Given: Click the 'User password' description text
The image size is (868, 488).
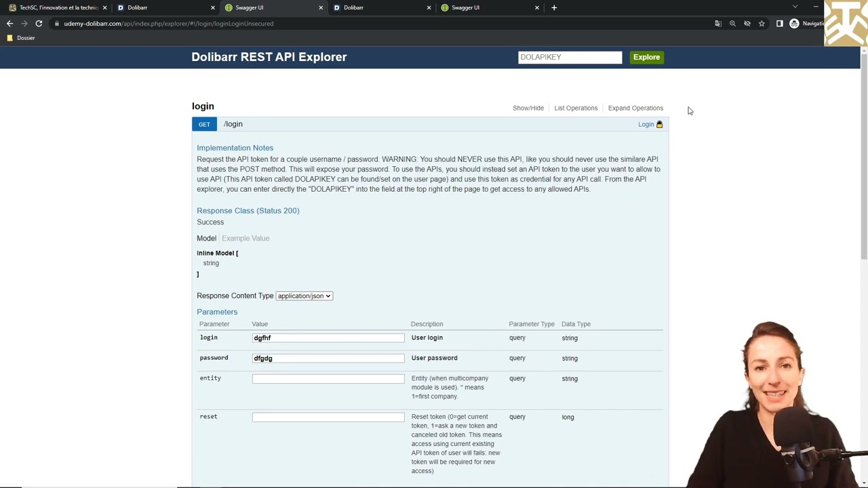Looking at the screenshot, I should point(435,358).
